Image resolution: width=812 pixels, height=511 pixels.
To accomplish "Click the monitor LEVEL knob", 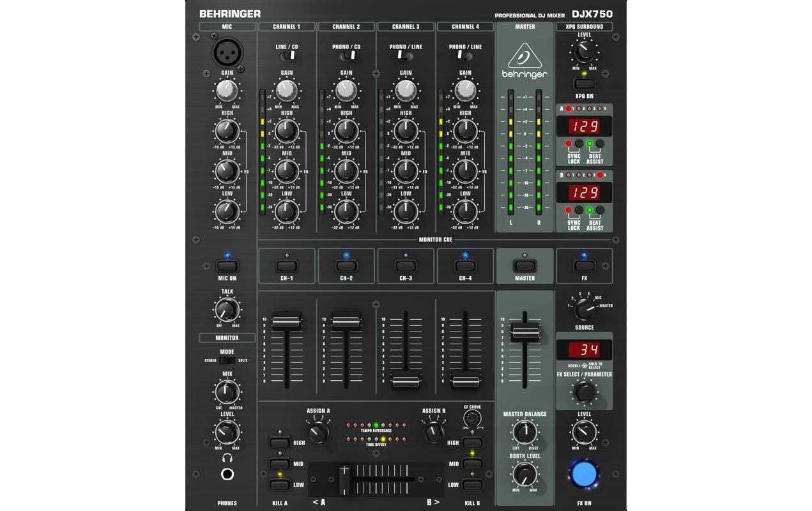I will 227,432.
